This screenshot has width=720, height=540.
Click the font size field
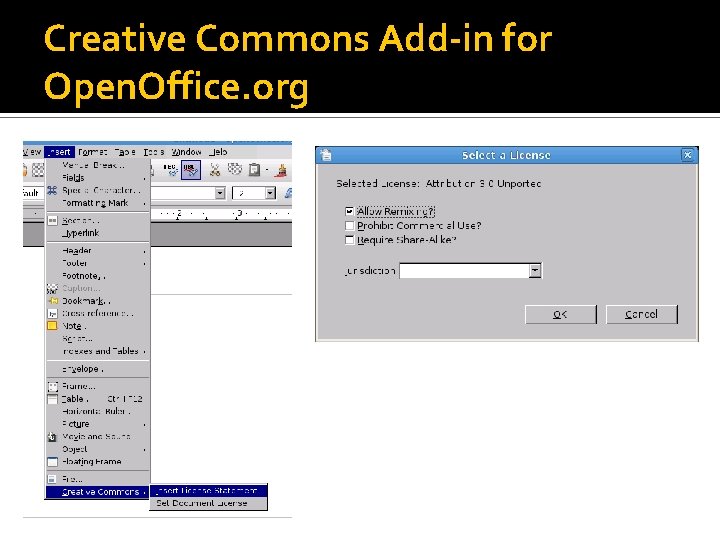coord(249,193)
